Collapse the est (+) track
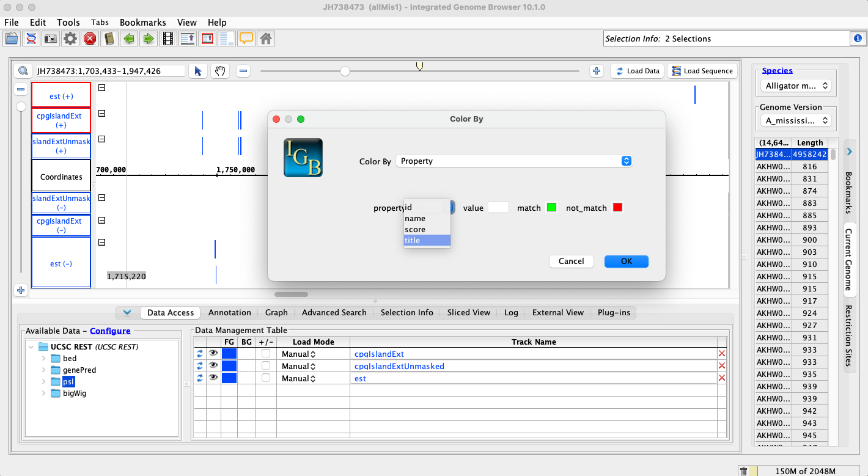Viewport: 868px width, 476px height. click(x=102, y=88)
